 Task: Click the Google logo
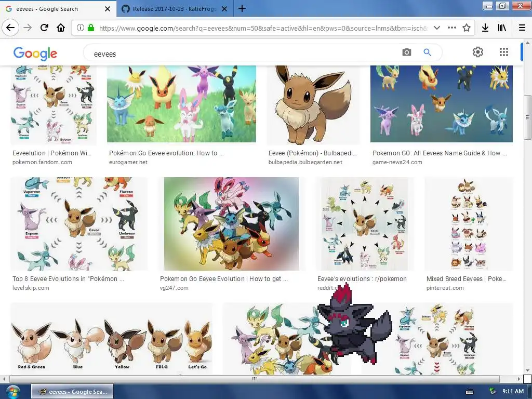coord(35,54)
